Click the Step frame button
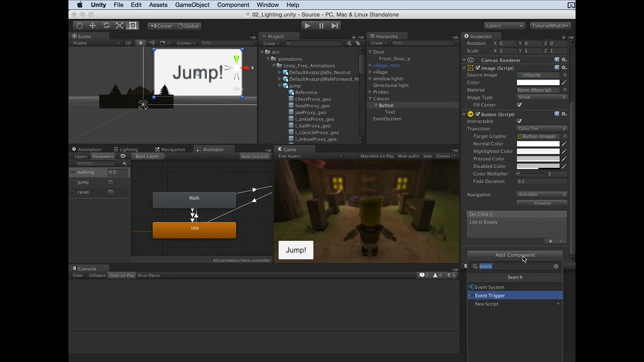Viewport: 644px width, 362px height. tap(335, 26)
